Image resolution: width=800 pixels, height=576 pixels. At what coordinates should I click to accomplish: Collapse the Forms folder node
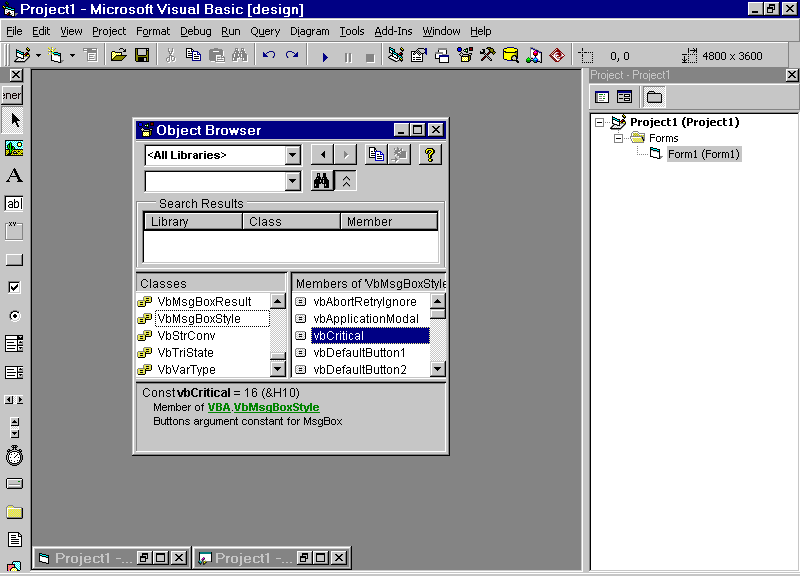tap(618, 138)
